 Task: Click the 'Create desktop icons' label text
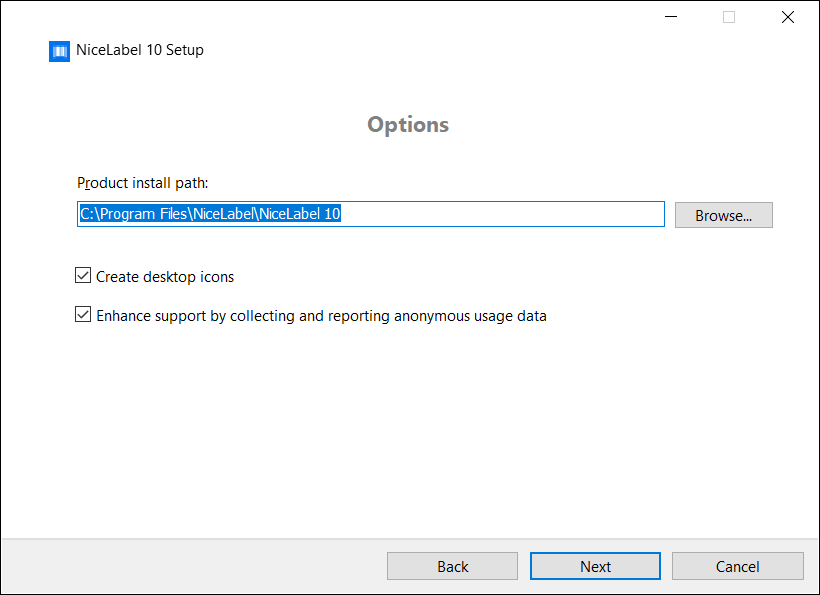[x=165, y=277]
